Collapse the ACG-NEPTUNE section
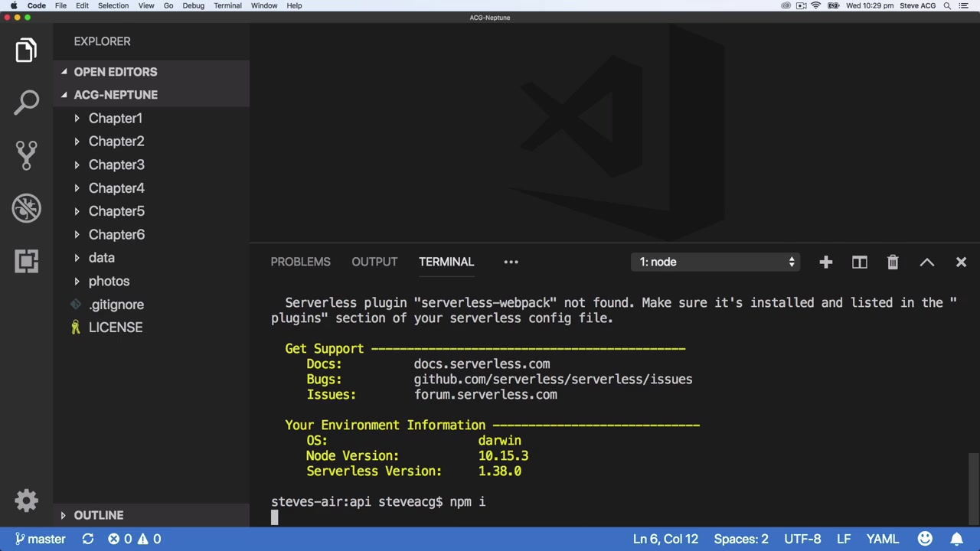The height and width of the screenshot is (551, 980). [115, 95]
